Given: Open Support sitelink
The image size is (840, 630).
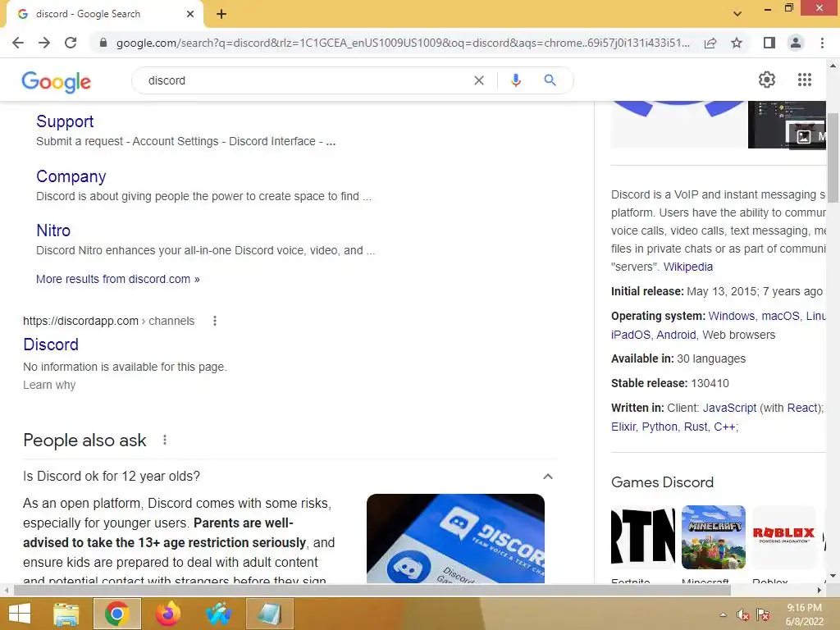Looking at the screenshot, I should pyautogui.click(x=65, y=121).
